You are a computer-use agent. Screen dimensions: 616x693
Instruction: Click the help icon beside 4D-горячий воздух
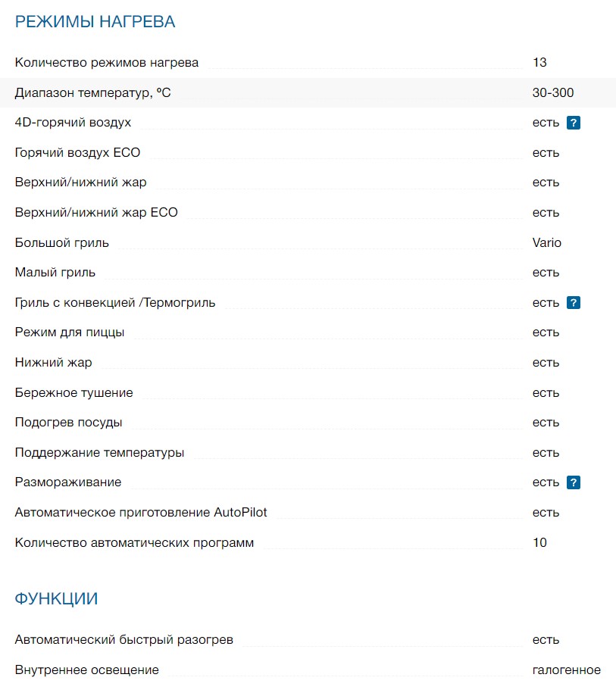[574, 123]
